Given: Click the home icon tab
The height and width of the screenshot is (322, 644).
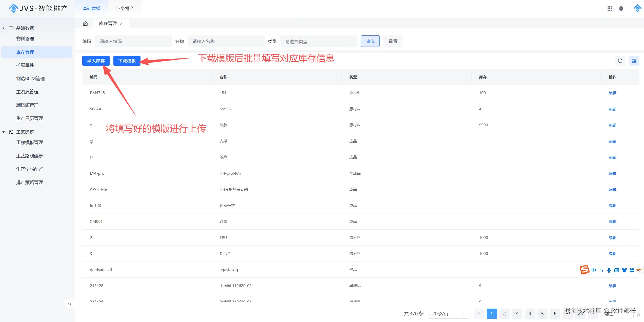Looking at the screenshot, I should click(85, 24).
